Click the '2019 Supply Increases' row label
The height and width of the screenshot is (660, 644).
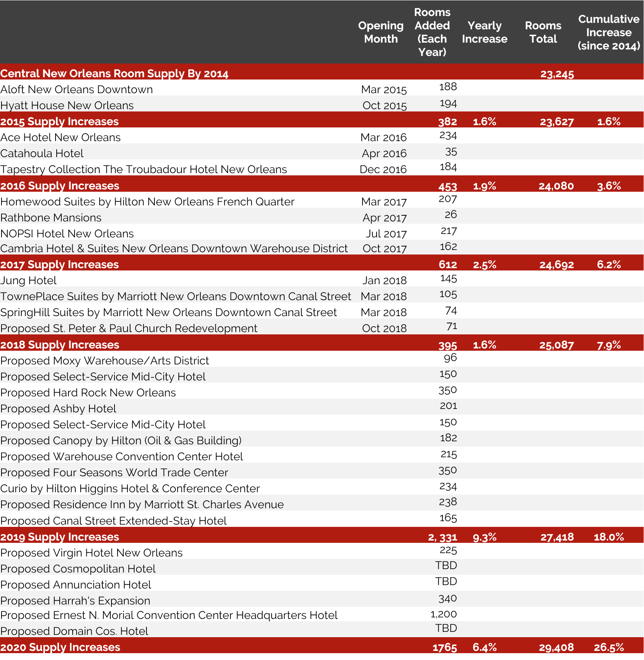coord(60,537)
